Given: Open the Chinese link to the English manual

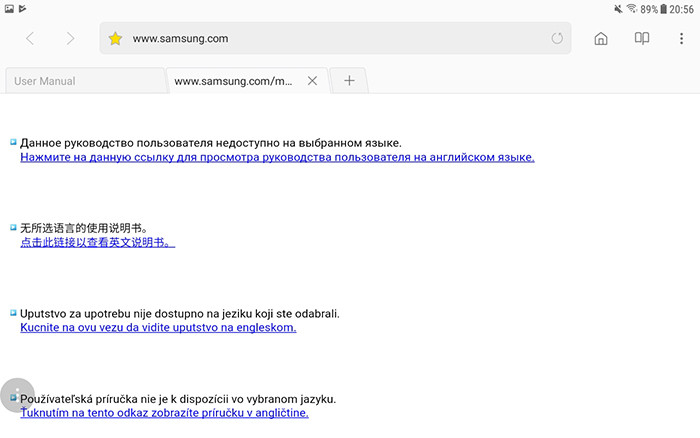Looking at the screenshot, I should click(x=97, y=242).
